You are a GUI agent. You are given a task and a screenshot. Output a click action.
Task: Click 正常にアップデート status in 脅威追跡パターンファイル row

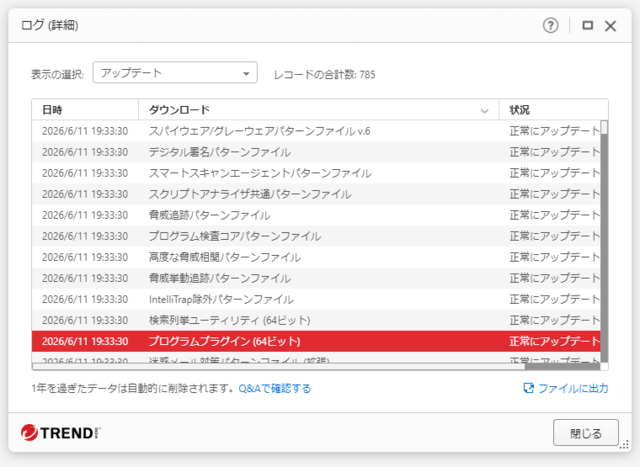click(555, 215)
